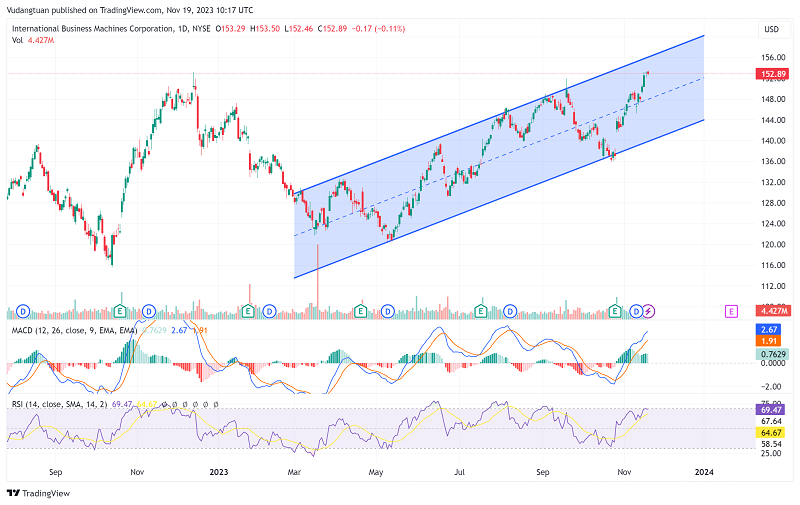Click the red 4.427M volume axis label

click(x=771, y=313)
